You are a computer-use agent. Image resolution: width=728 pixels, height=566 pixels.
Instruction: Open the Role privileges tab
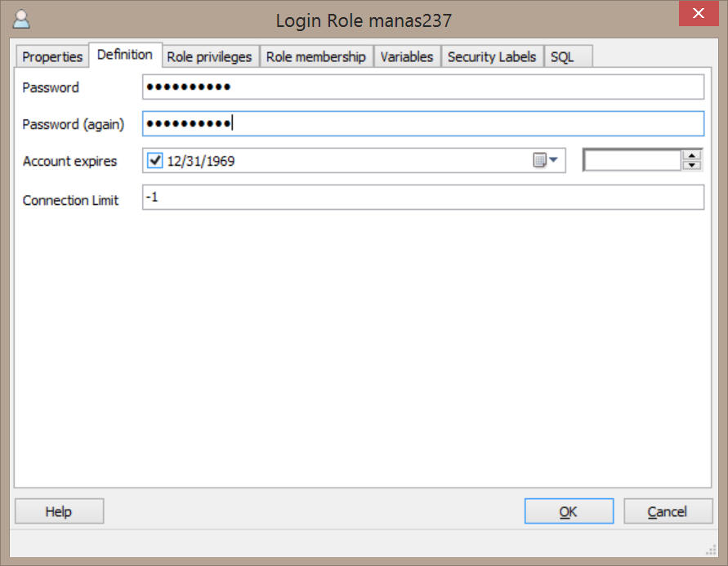point(209,56)
